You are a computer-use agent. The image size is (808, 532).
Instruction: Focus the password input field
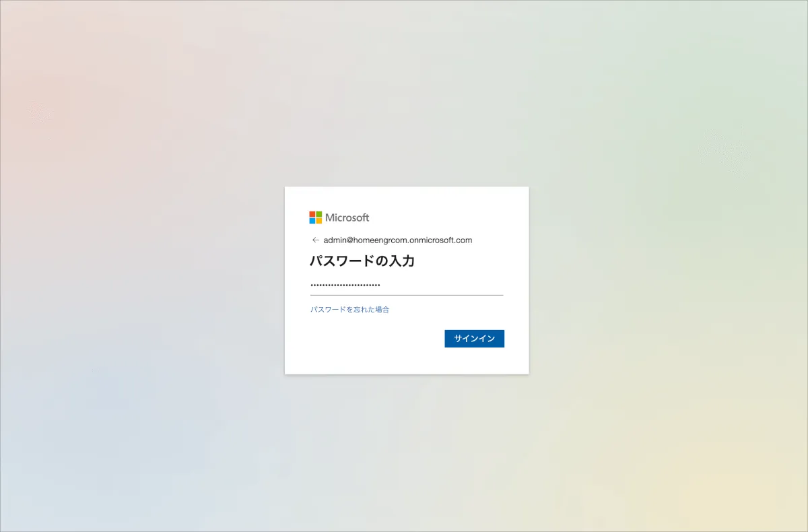(x=407, y=285)
